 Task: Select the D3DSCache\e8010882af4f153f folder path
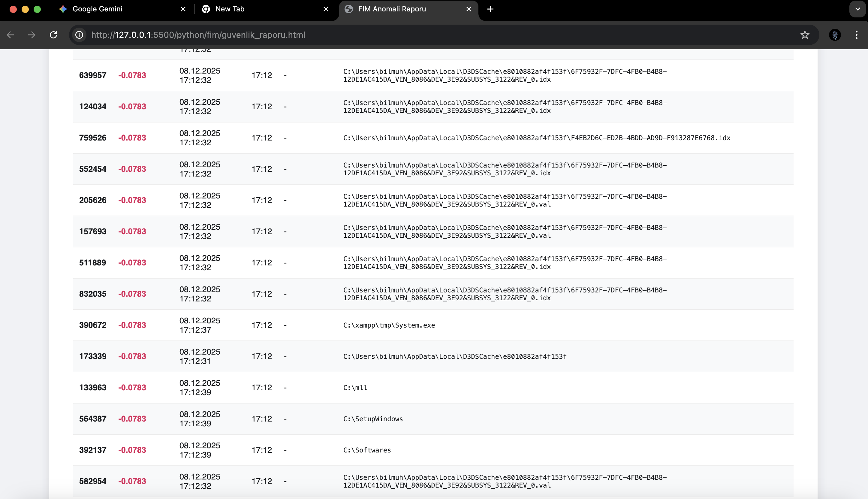pos(455,356)
